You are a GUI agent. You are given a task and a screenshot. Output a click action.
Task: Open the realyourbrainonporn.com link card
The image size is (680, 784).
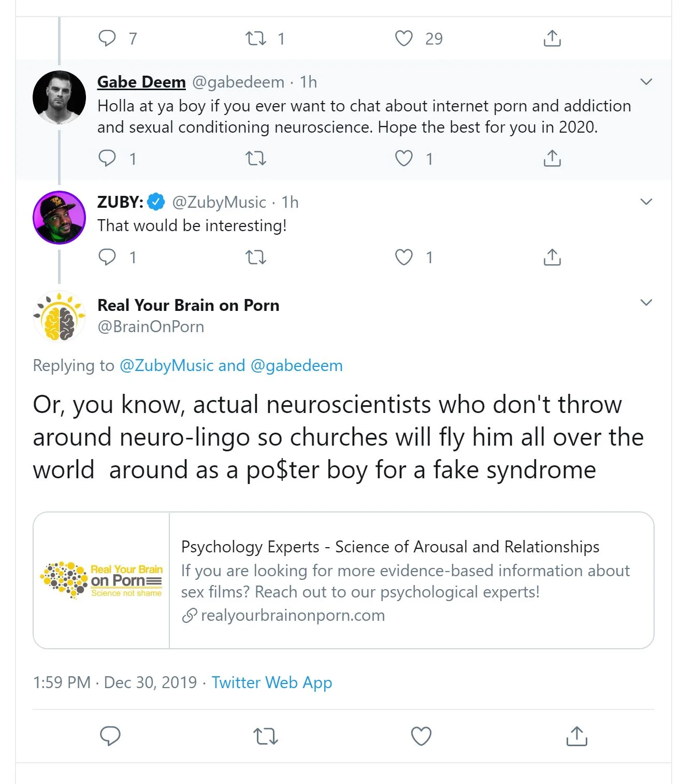click(343, 580)
